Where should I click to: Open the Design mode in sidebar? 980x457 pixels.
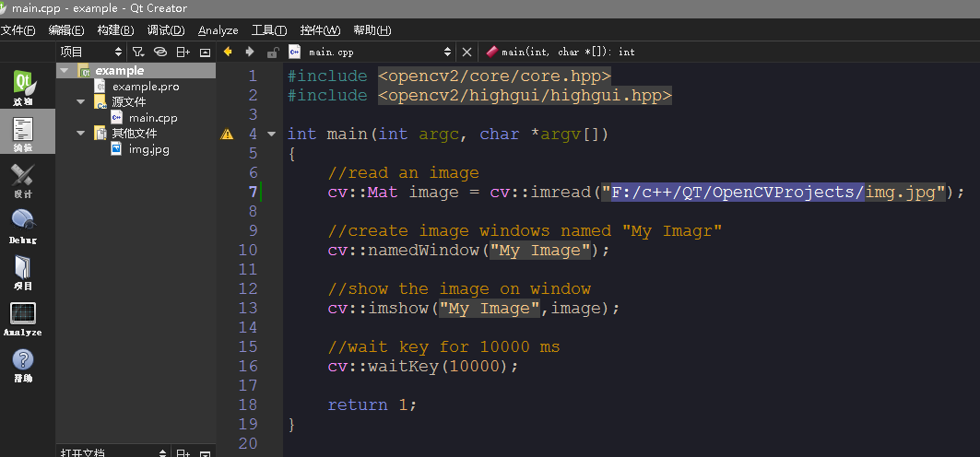22,182
